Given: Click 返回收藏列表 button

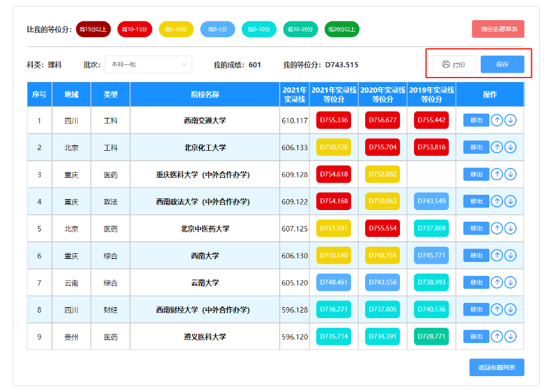Looking at the screenshot, I should 496,368.
